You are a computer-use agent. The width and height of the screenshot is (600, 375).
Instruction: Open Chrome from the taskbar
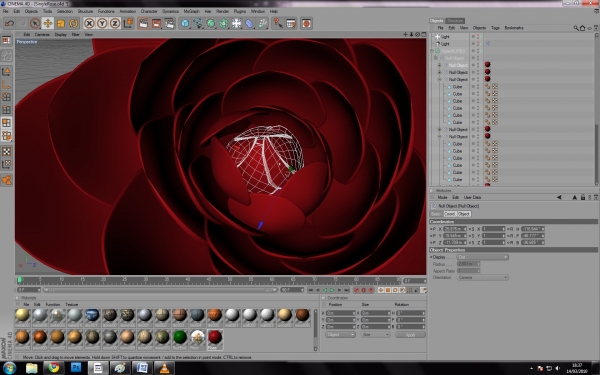[54, 368]
